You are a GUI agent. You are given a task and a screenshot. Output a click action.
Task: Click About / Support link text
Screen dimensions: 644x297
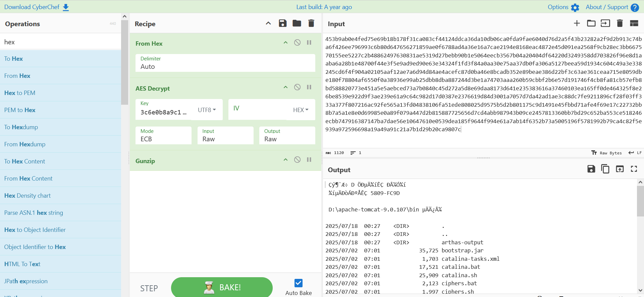607,7
